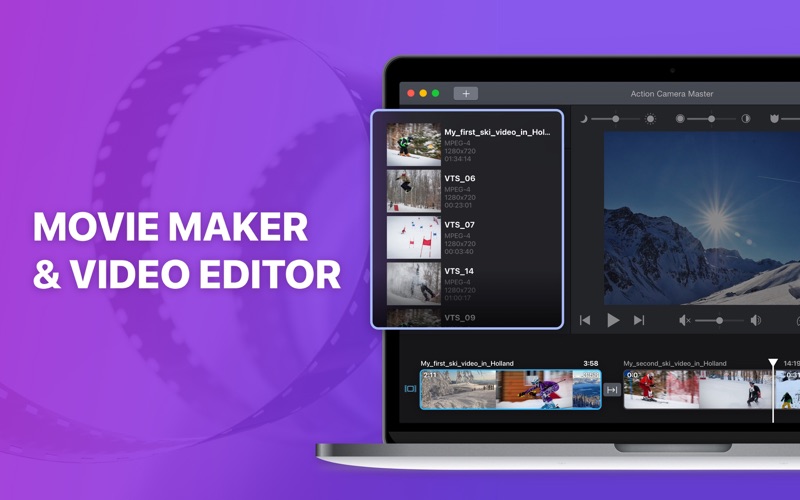800x500 pixels.
Task: Adjust the brightness slider knob
Action: click(616, 119)
